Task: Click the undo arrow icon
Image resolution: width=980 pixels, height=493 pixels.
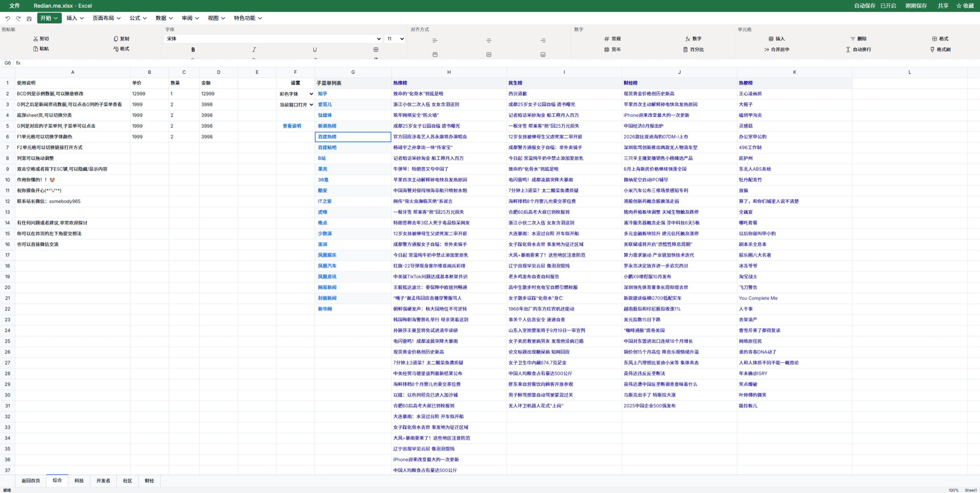Action: pos(8,18)
